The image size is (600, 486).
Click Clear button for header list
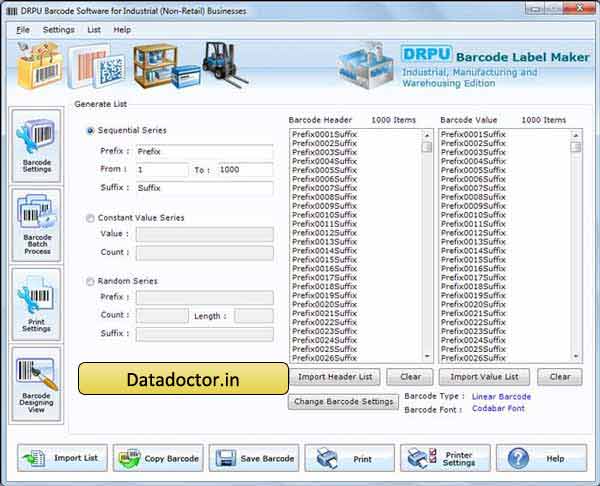coord(410,377)
